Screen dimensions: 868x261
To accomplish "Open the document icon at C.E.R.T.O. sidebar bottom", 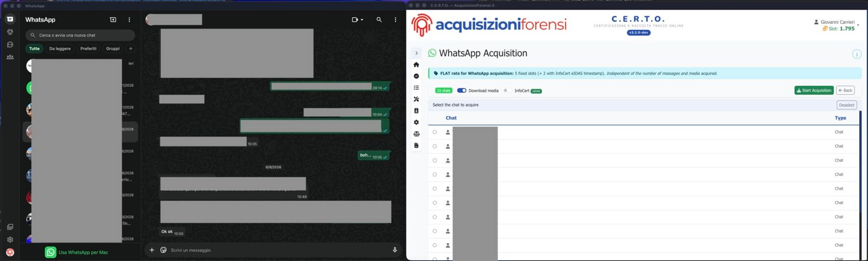I will click(416, 145).
